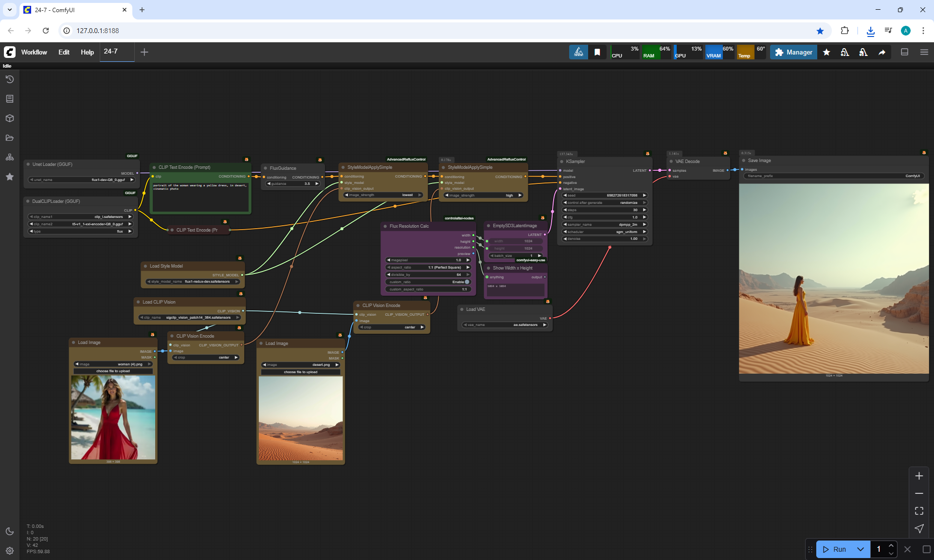Click the fit view icon on the canvas
934x560 pixels.
click(919, 511)
